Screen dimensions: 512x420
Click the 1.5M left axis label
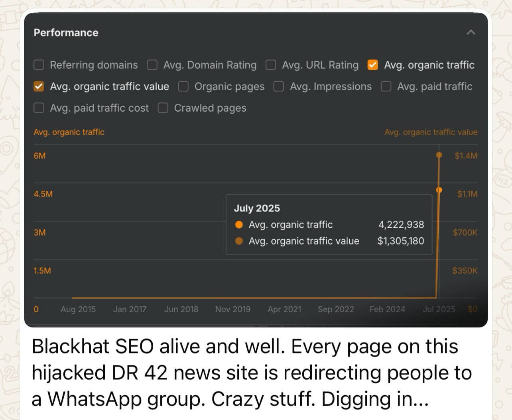pyautogui.click(x=42, y=270)
